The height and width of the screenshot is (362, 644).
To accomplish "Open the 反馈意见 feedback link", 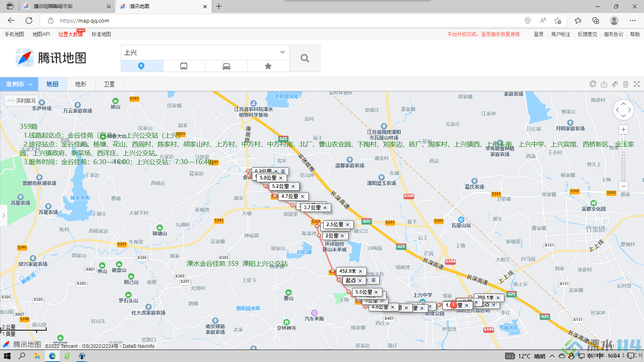I will pos(587,34).
